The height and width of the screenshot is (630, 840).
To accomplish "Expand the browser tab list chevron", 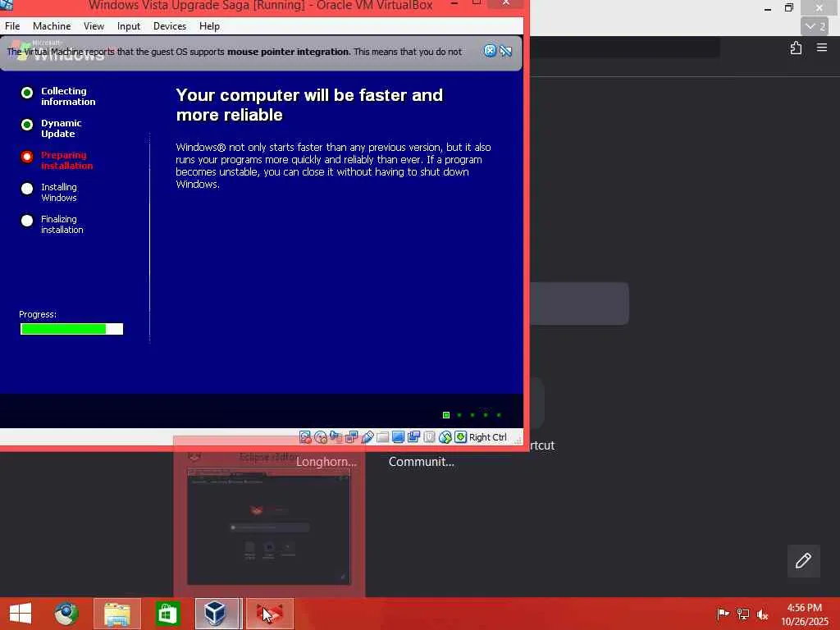I will [815, 26].
